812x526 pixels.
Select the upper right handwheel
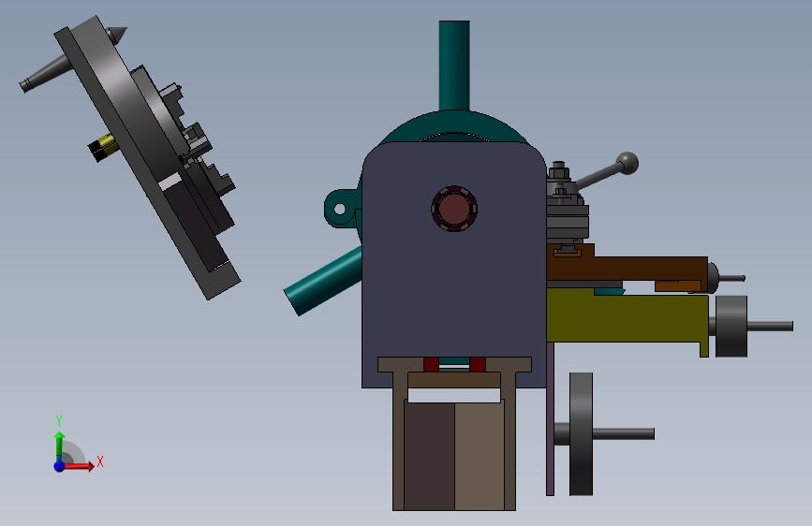[731, 326]
